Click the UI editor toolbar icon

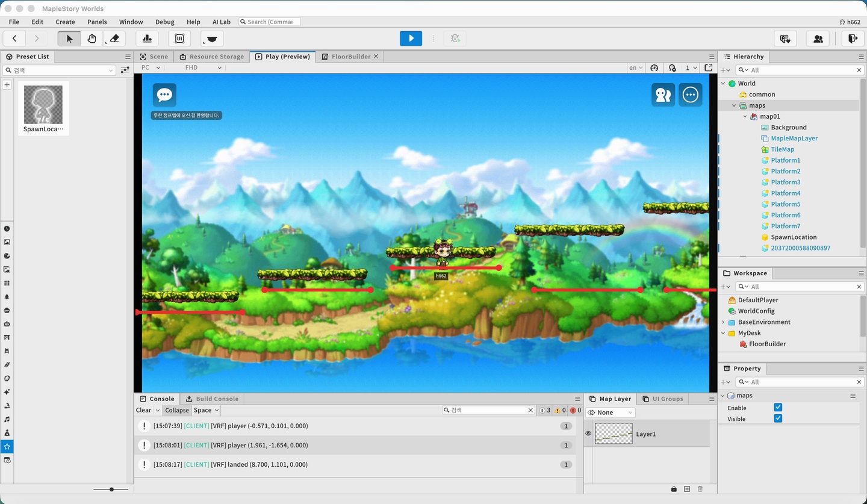(179, 39)
